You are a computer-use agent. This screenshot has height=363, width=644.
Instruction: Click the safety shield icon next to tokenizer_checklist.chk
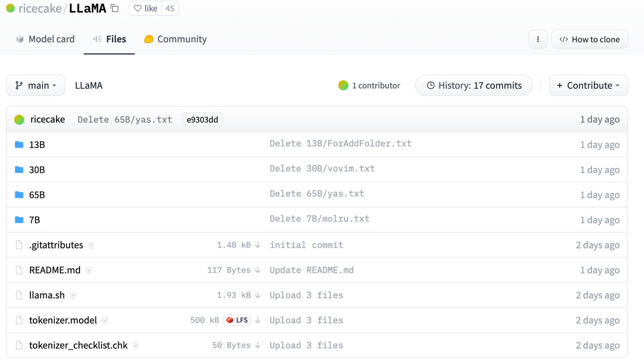pos(136,346)
